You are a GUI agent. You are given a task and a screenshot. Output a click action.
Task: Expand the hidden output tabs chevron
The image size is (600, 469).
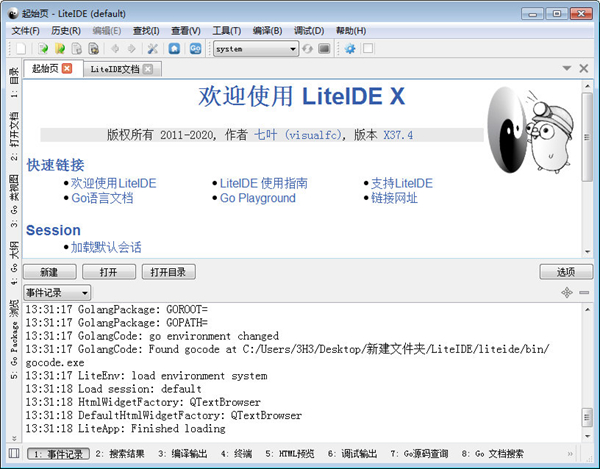[570, 454]
